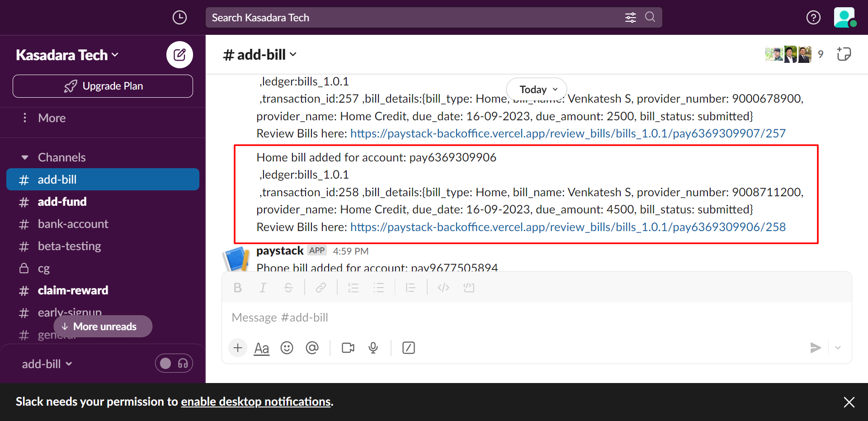Open the canvas icon in channel header
This screenshot has width=868, height=421.
pos(844,54)
